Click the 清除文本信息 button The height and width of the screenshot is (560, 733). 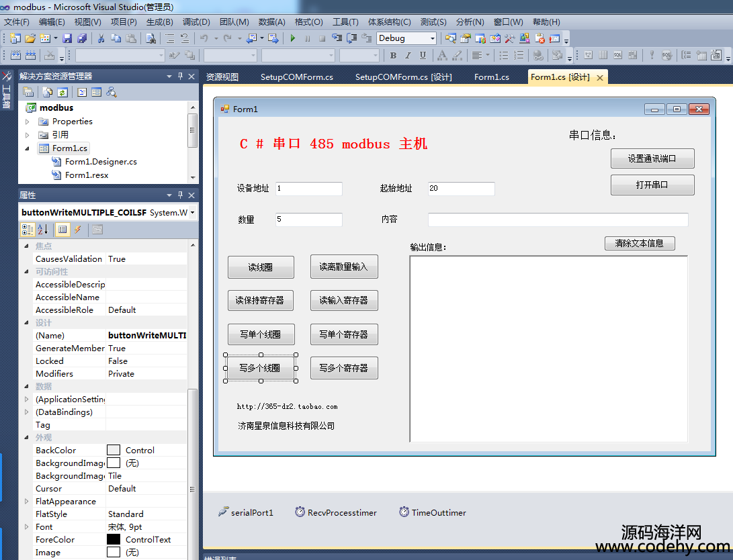639,243
